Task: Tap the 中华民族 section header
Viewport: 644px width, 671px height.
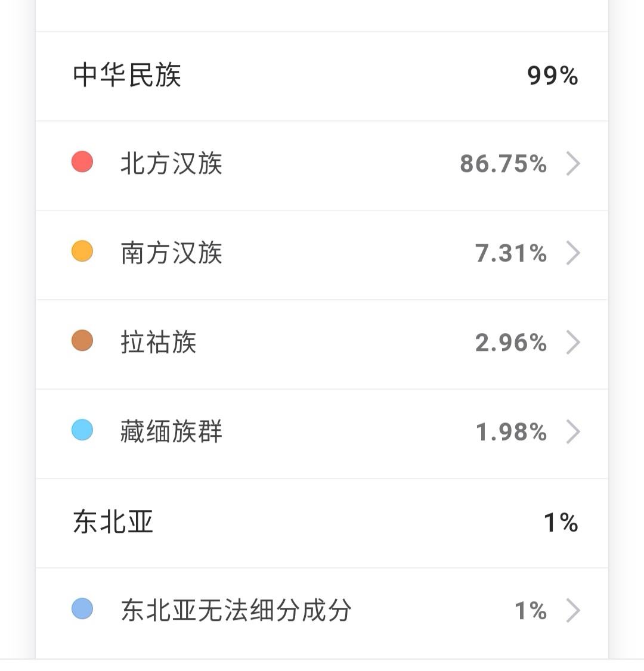Action: click(x=322, y=76)
